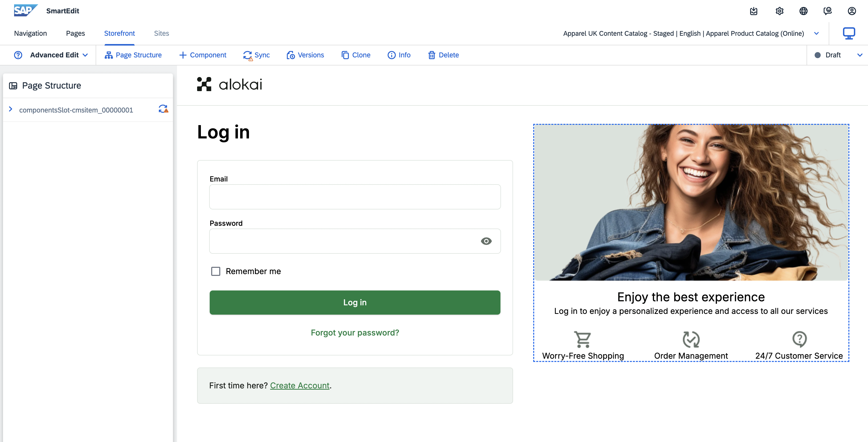Open the settings gear icon
Viewport: 868px width, 442px height.
(779, 11)
